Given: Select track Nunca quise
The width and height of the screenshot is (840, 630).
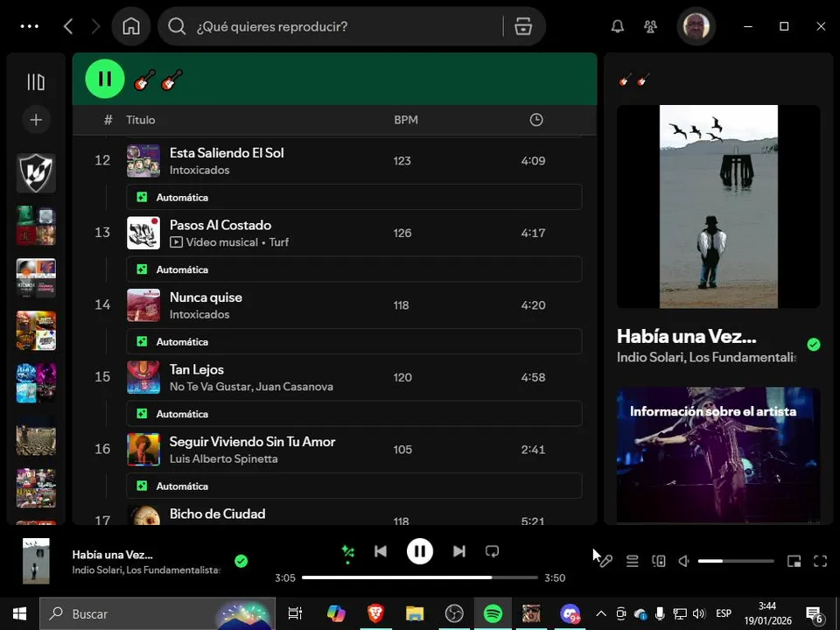Looking at the screenshot, I should tap(206, 297).
